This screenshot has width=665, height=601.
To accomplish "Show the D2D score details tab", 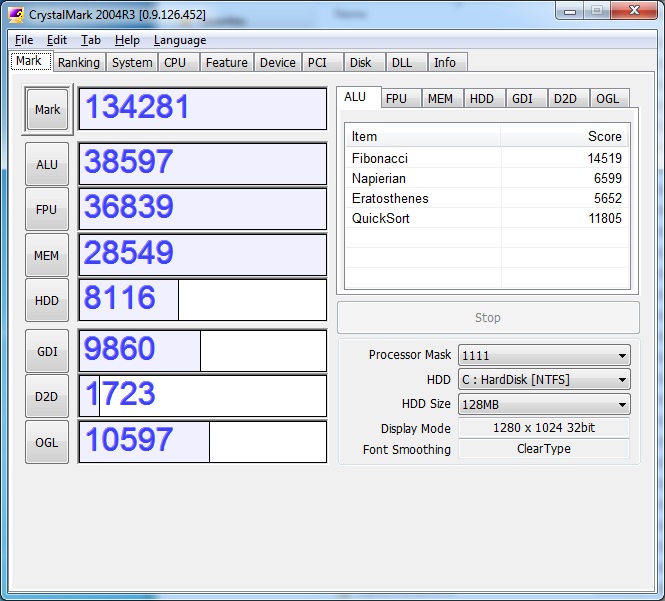I will tap(568, 98).
